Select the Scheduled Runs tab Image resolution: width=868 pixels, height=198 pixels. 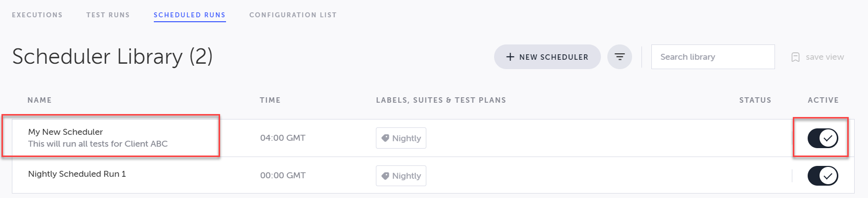189,15
